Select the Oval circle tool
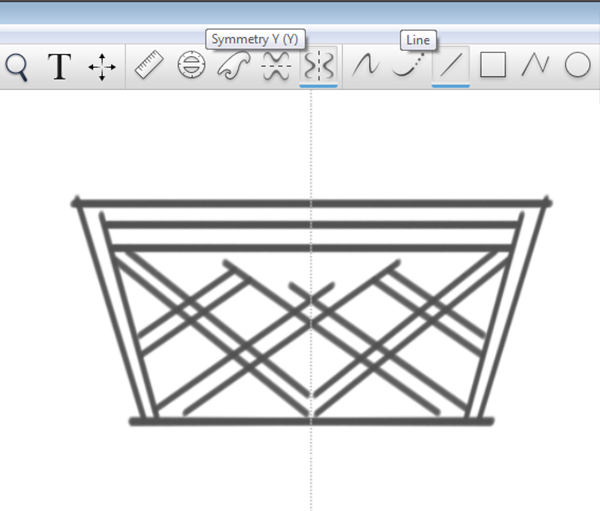This screenshot has height=511, width=600. pos(577,65)
